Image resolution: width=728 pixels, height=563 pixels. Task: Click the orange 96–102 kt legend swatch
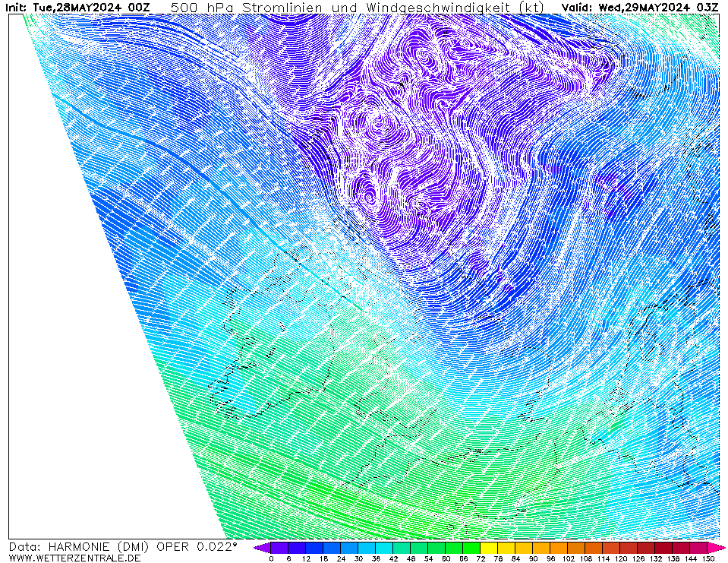[559, 548]
